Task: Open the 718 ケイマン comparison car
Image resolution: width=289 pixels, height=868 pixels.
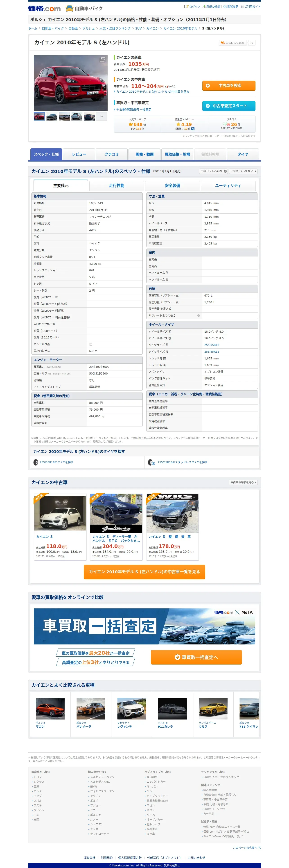Action: [249, 713]
